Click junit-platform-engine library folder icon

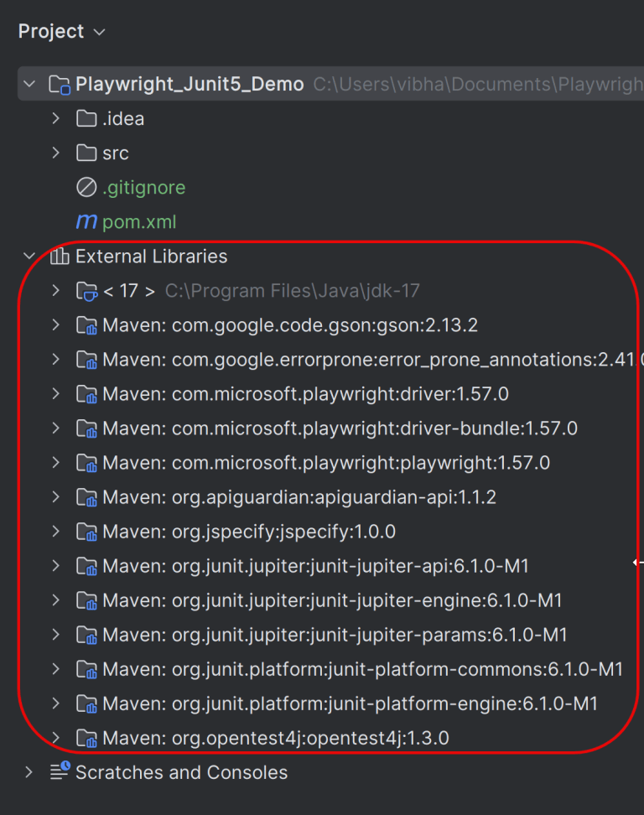87,703
